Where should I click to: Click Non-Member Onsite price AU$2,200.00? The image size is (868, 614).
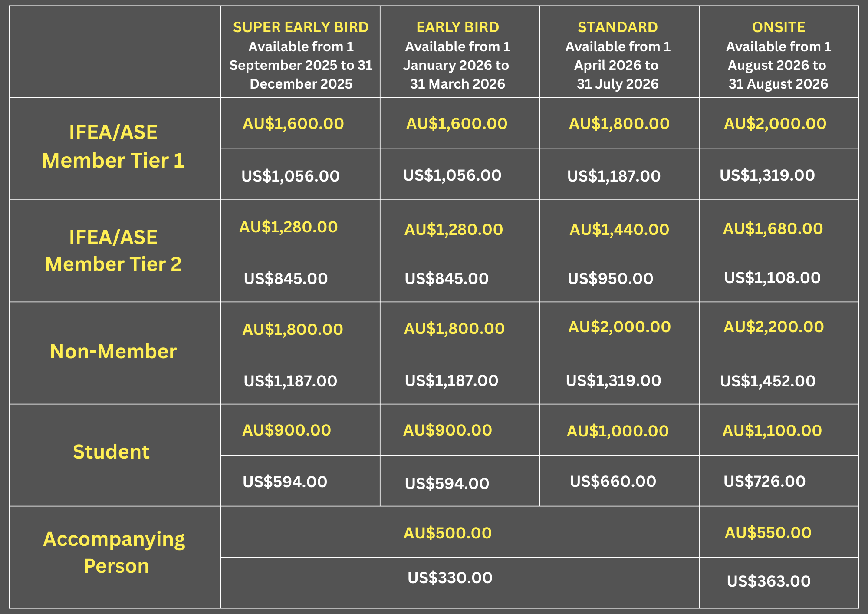(773, 327)
